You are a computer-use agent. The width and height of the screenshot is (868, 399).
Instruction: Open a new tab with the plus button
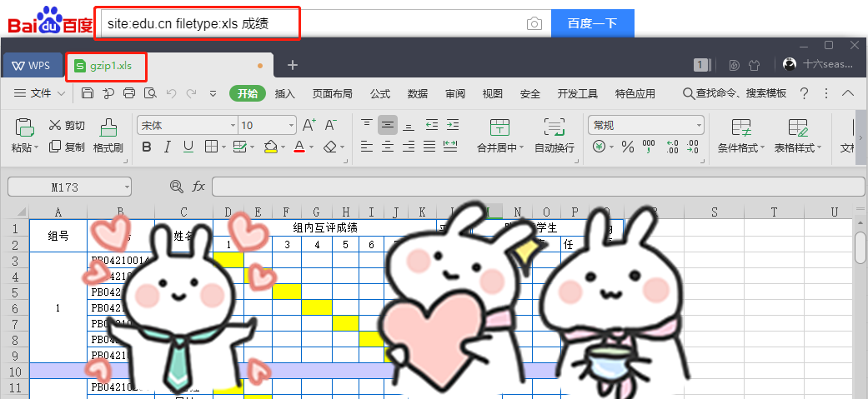(x=293, y=65)
